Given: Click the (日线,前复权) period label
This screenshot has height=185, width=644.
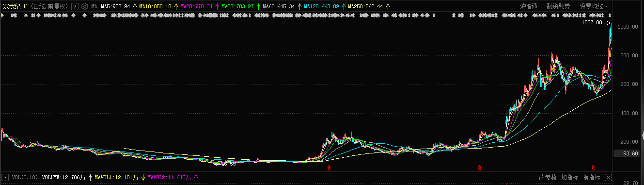Looking at the screenshot, I should tap(49, 6).
